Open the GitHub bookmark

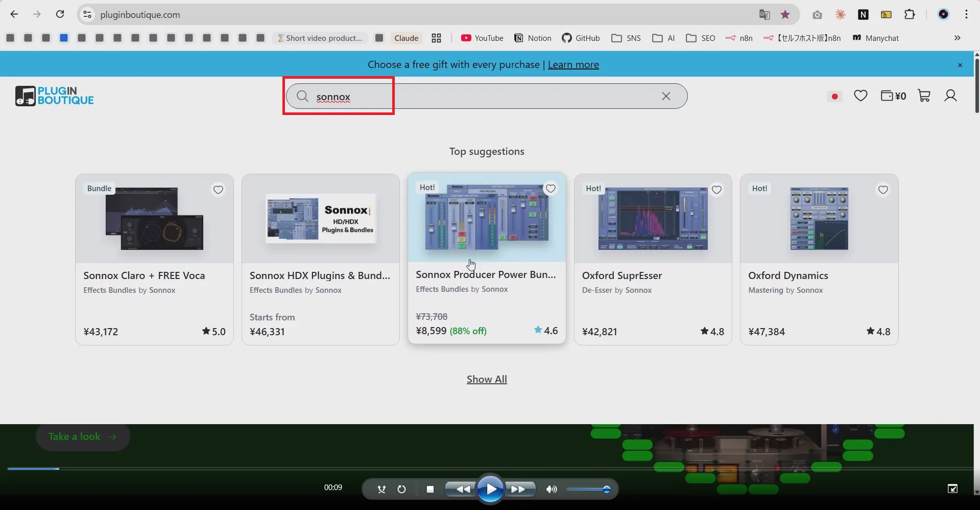pos(581,38)
